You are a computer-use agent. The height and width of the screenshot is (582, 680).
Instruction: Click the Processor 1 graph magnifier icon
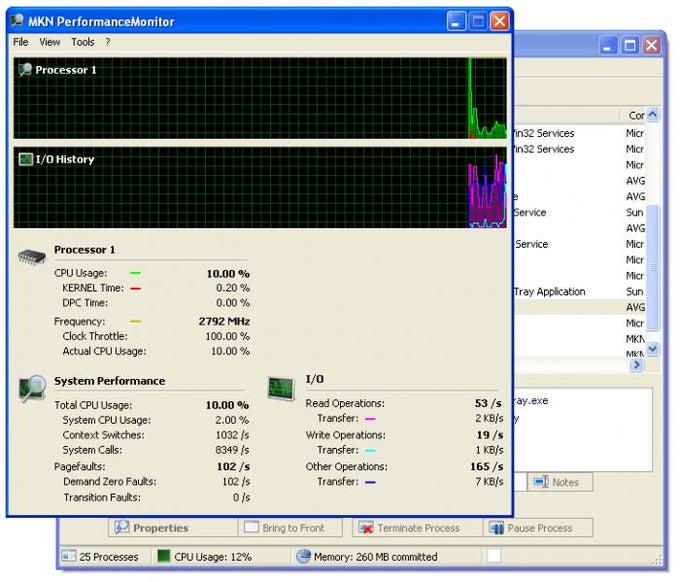(x=25, y=69)
